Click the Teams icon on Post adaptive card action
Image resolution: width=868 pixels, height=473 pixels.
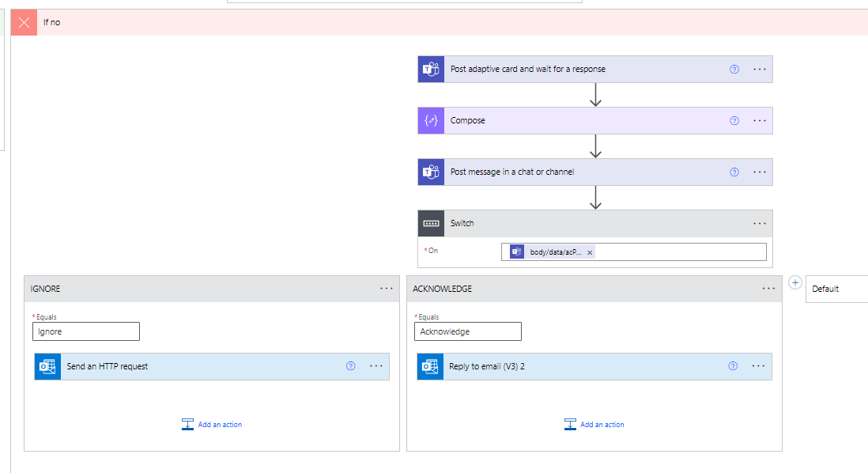[x=431, y=69]
